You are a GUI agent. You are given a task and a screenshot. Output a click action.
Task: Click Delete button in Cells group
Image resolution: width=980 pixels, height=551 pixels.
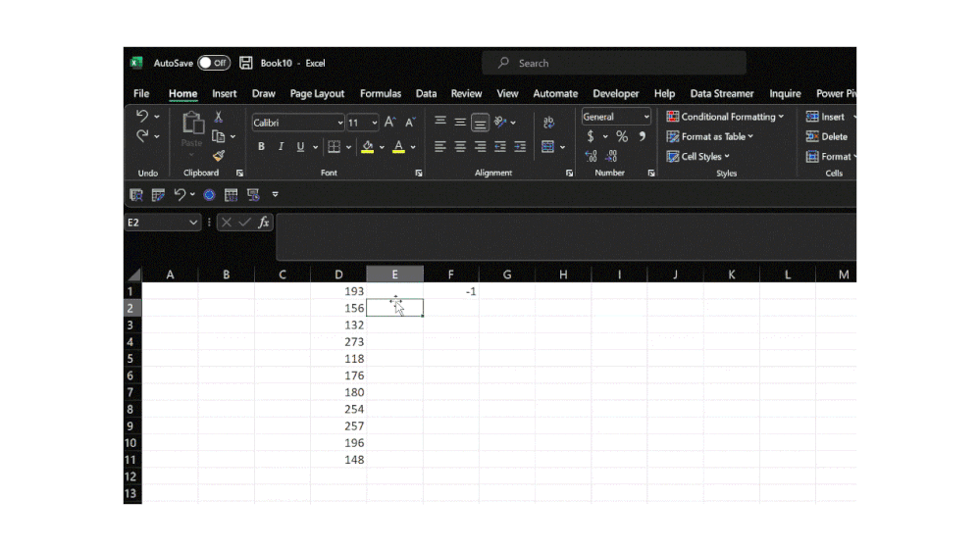[x=827, y=136]
